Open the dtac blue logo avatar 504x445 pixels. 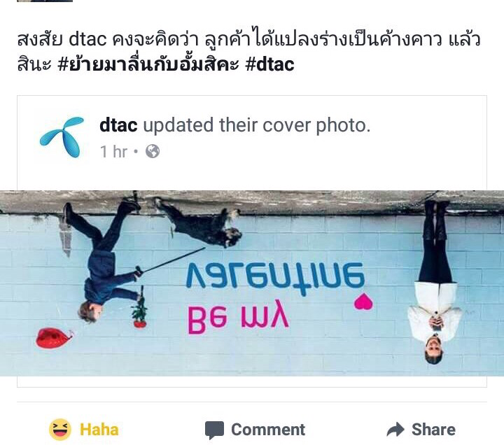click(62, 137)
